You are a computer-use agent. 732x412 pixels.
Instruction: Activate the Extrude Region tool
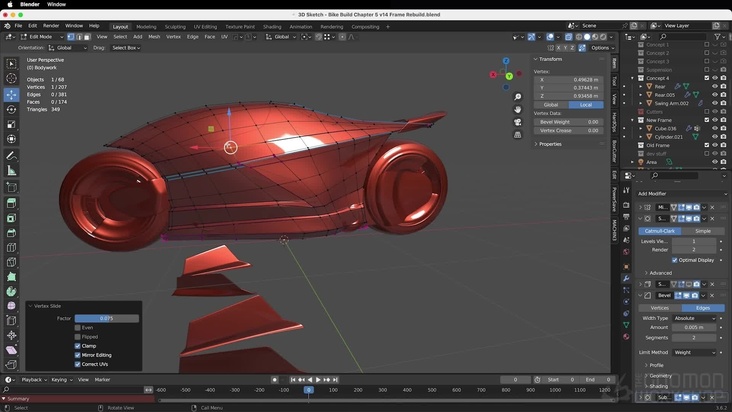[12, 203]
